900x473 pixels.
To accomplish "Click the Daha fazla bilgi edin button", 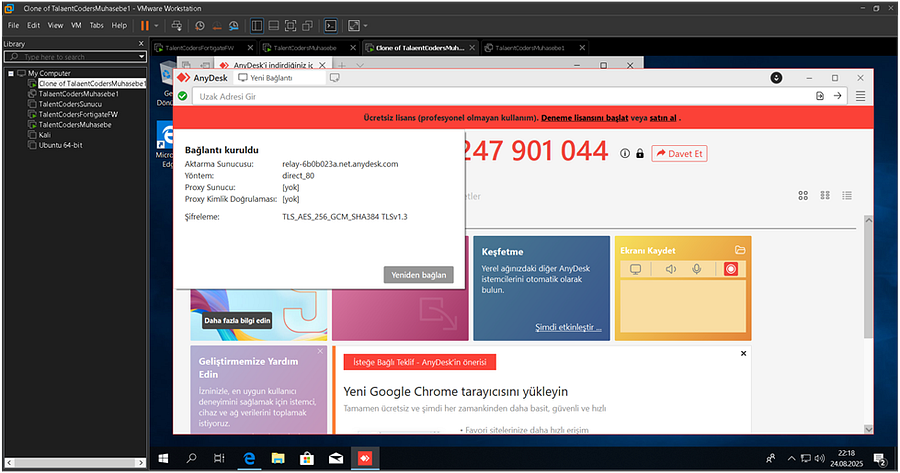I will click(x=237, y=321).
